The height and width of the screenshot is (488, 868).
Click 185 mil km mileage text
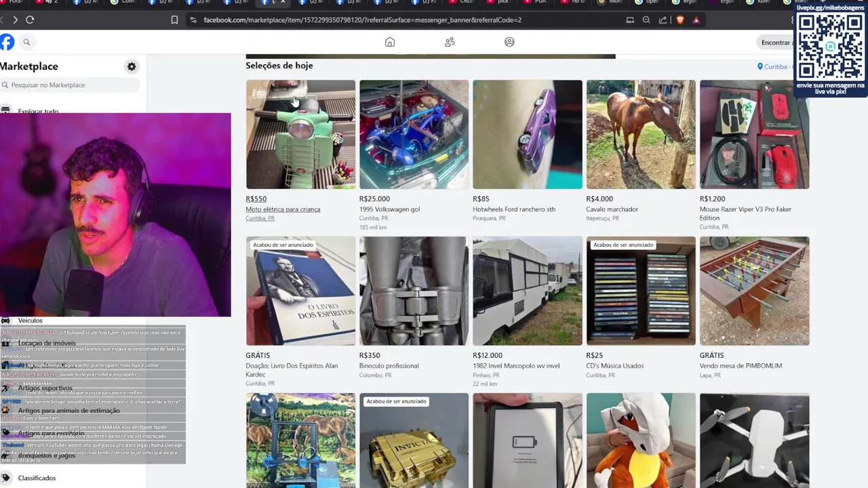[x=373, y=227]
